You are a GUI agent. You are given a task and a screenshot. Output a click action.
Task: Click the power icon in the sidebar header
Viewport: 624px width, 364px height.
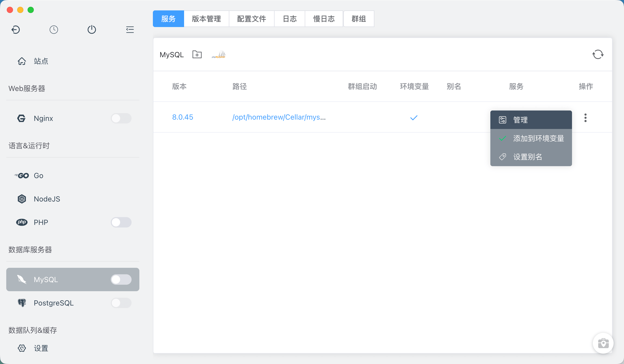[x=92, y=29]
